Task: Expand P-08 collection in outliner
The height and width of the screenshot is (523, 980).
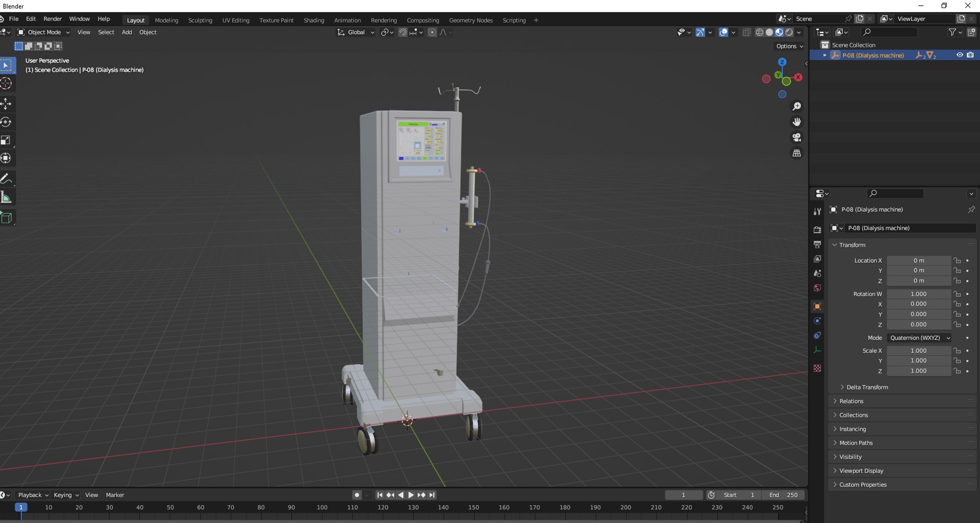Action: [825, 55]
